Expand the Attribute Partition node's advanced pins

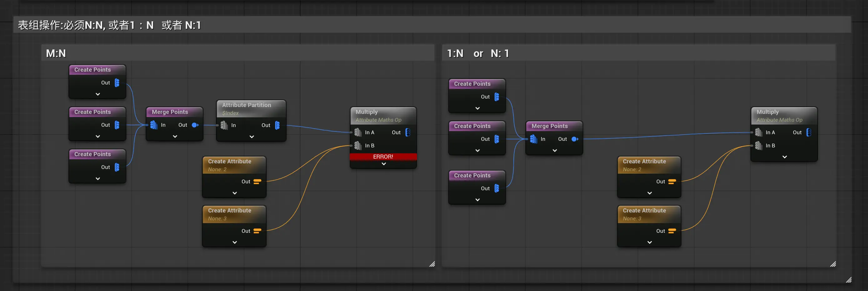pyautogui.click(x=252, y=136)
